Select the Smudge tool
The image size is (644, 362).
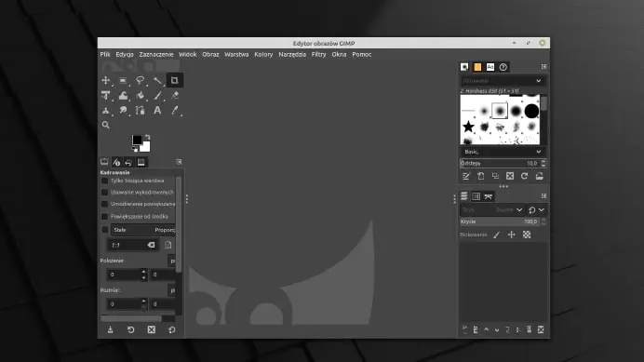click(x=123, y=111)
